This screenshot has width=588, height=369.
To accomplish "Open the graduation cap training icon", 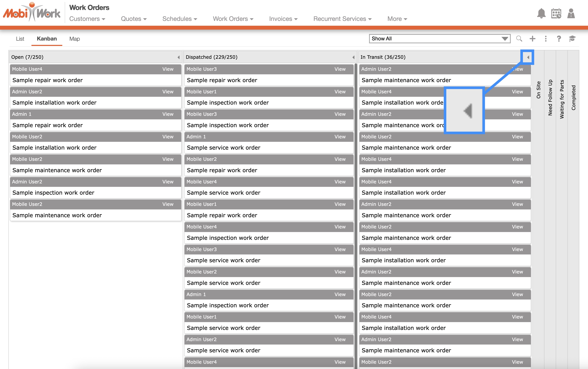I will click(x=572, y=38).
